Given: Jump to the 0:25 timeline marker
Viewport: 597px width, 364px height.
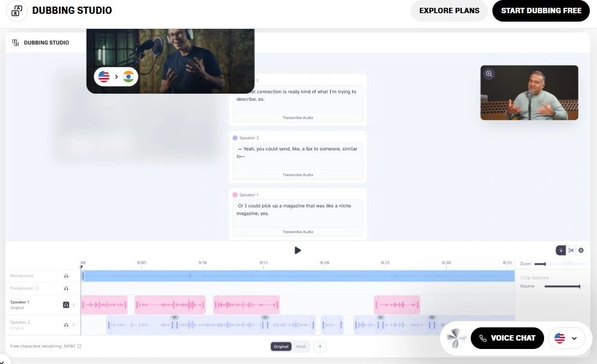Looking at the screenshot, I should pyautogui.click(x=385, y=263).
